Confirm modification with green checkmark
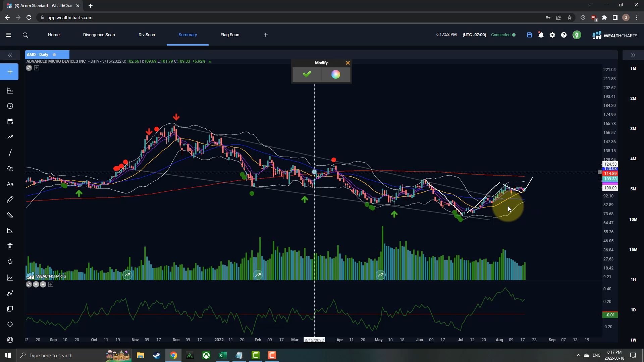Screen dimensions: 644x362 (x=307, y=74)
